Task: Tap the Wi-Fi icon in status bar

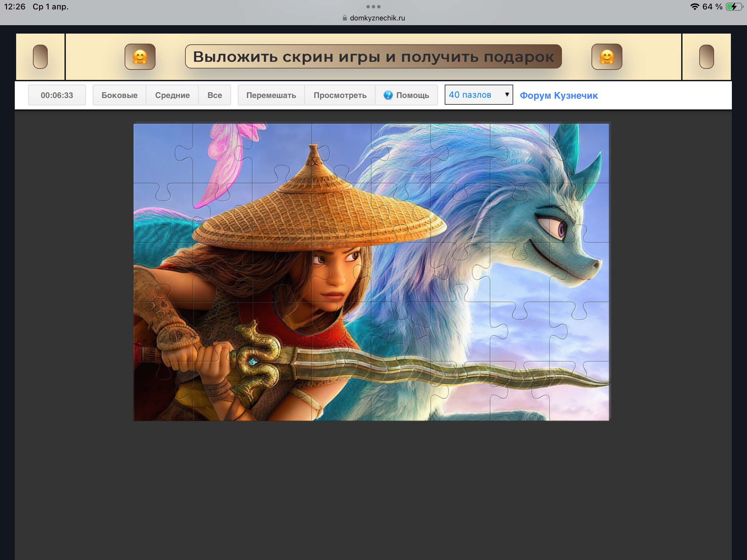Action: pos(694,7)
